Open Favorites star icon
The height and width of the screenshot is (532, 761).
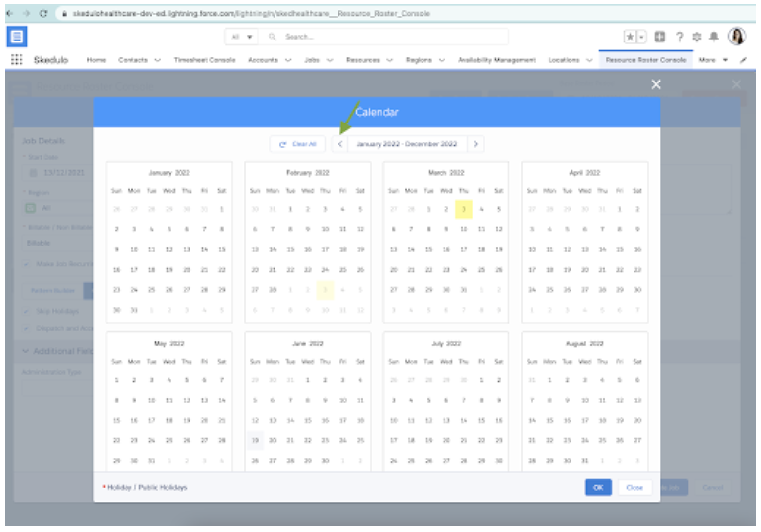(631, 37)
